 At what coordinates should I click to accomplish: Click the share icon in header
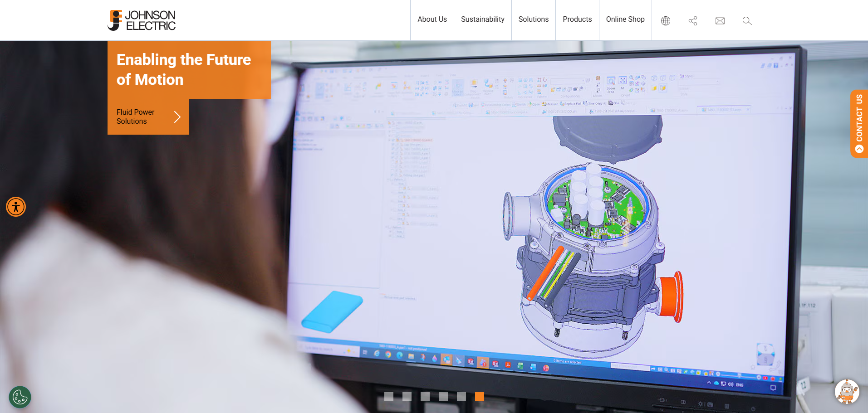click(x=693, y=21)
